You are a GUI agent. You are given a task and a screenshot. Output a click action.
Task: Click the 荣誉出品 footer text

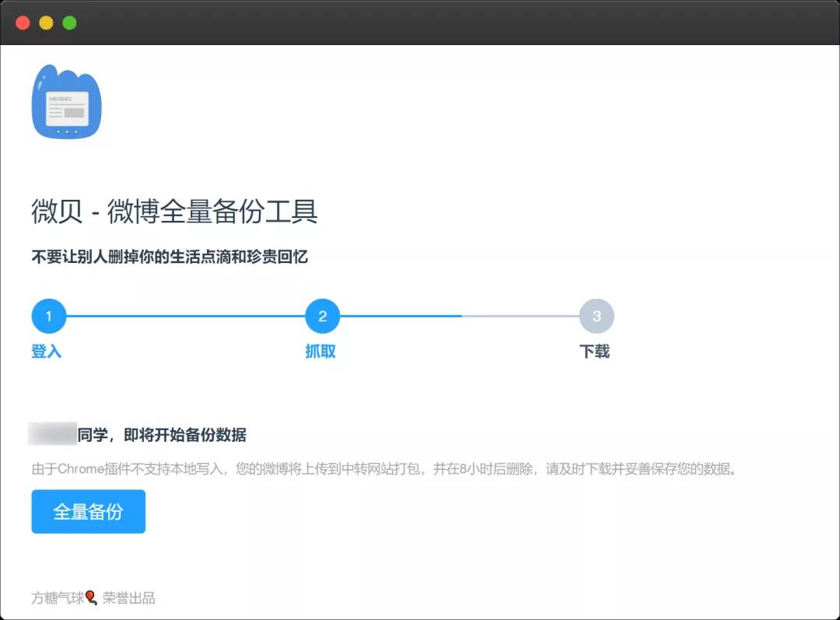128,597
